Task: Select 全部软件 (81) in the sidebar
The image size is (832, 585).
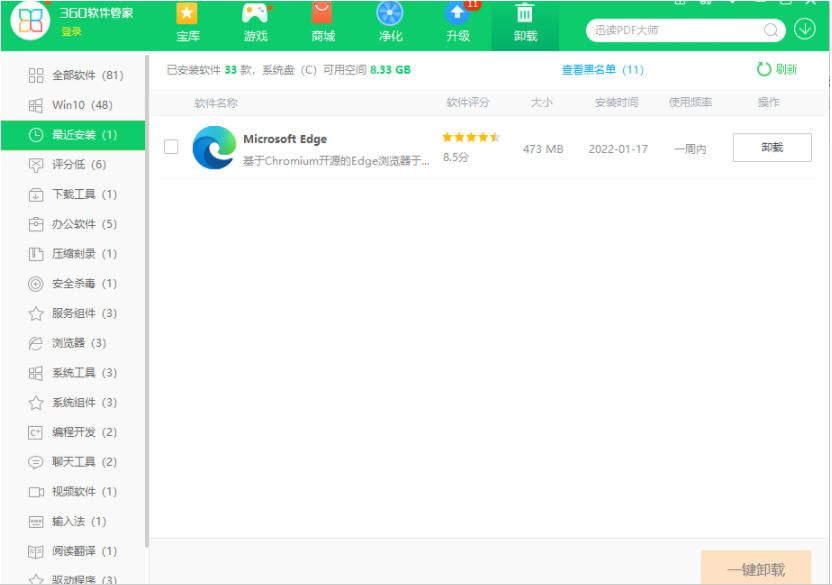Action: click(75, 75)
